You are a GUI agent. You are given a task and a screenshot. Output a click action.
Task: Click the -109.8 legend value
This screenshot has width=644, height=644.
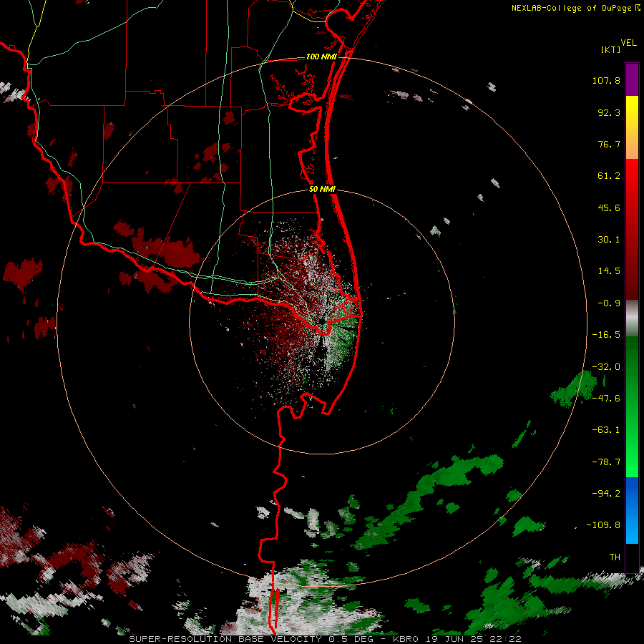point(603,525)
